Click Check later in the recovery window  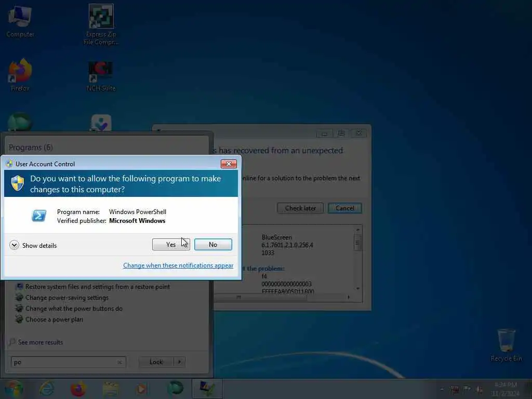300,208
